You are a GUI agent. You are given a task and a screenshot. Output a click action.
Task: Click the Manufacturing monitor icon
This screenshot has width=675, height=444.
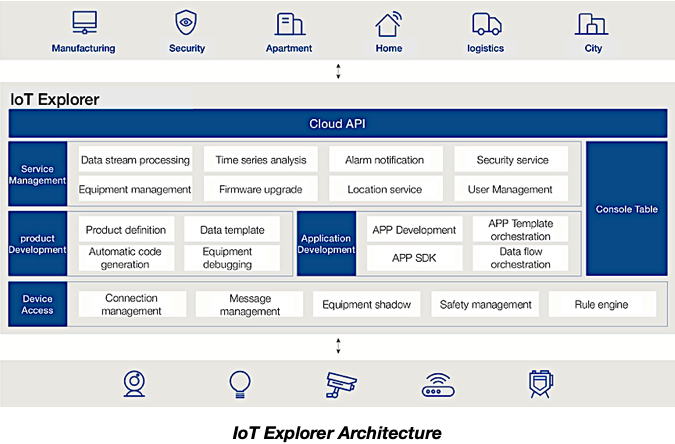click(x=83, y=23)
